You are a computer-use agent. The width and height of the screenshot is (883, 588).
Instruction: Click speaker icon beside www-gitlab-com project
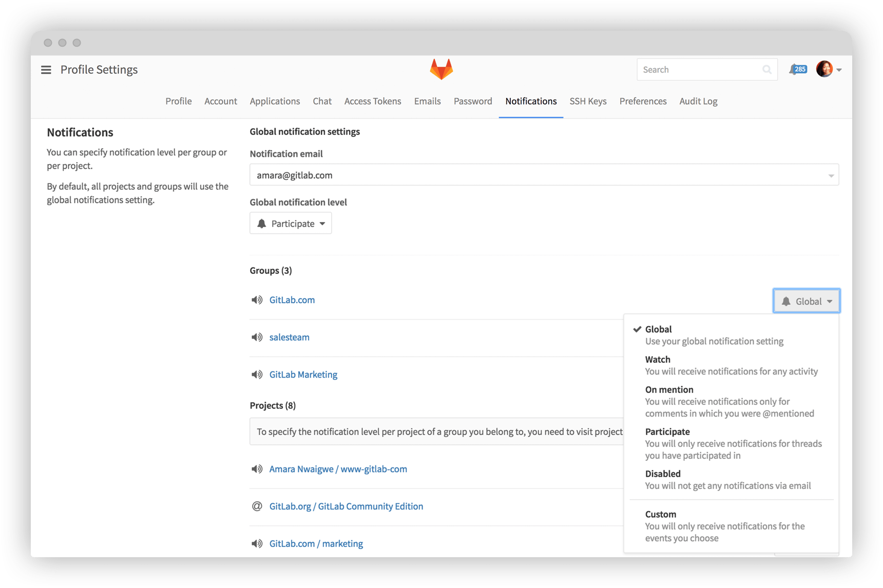click(257, 469)
